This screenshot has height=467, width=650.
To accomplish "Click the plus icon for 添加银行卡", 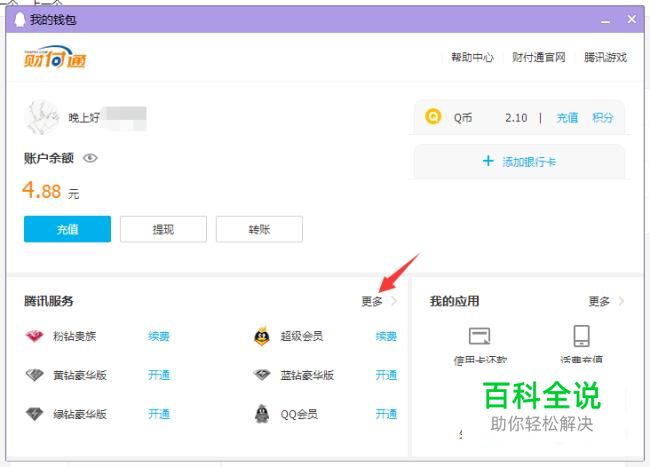I will coord(488,161).
